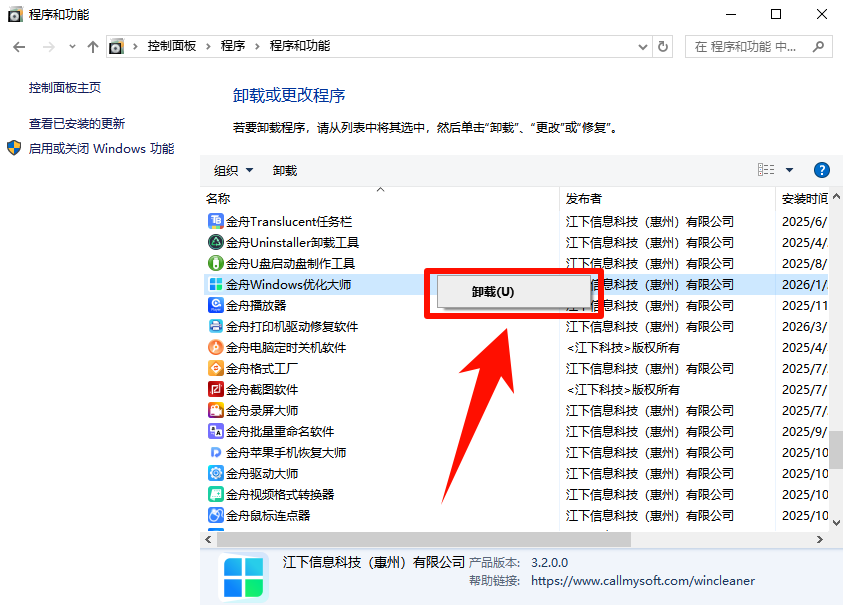The image size is (843, 605).
Task: Click the 金舟播放器 app icon
Action: pos(216,305)
